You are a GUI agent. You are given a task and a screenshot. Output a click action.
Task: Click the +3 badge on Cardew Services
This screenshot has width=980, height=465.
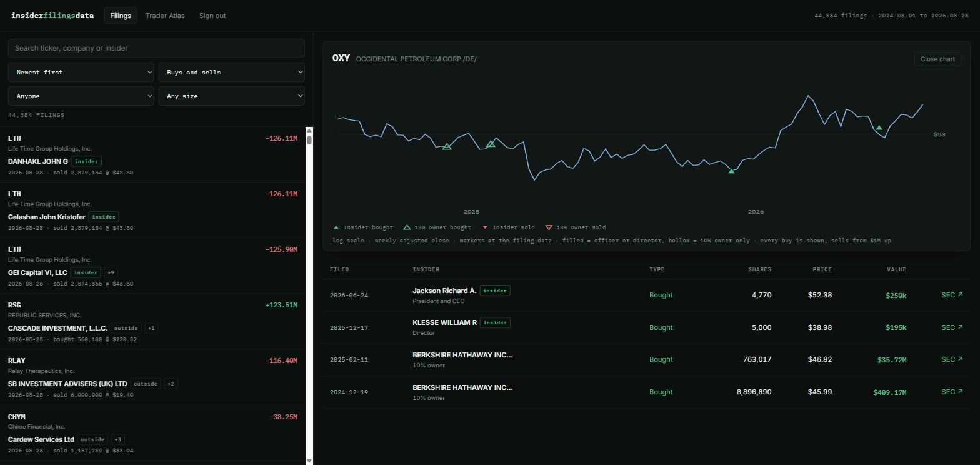[117, 439]
